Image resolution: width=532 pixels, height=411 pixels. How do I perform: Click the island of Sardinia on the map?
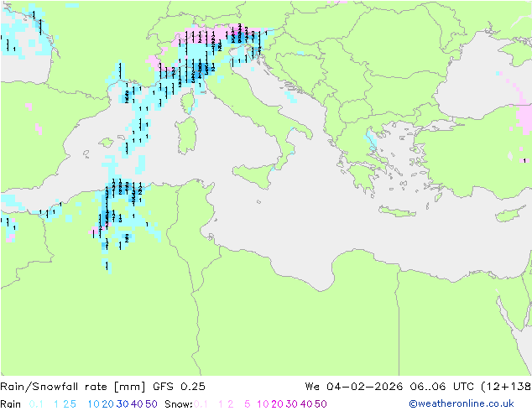[x=186, y=136]
